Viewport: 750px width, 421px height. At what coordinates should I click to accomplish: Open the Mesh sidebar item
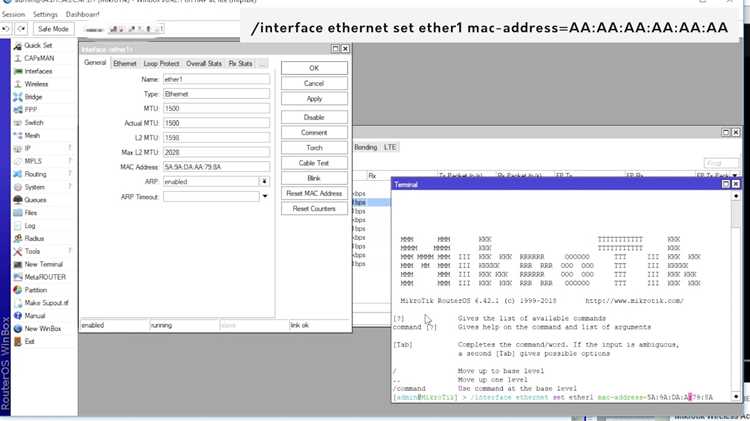click(x=32, y=136)
